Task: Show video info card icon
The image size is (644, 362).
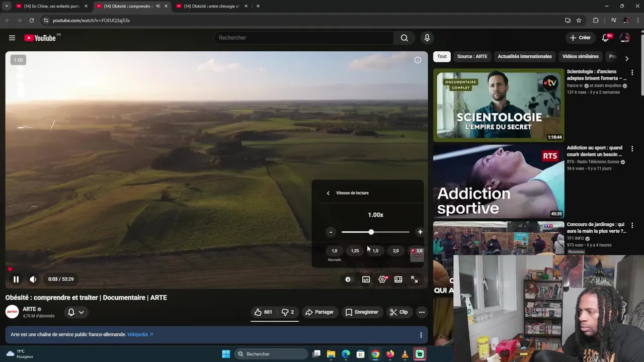Action: coord(418,60)
